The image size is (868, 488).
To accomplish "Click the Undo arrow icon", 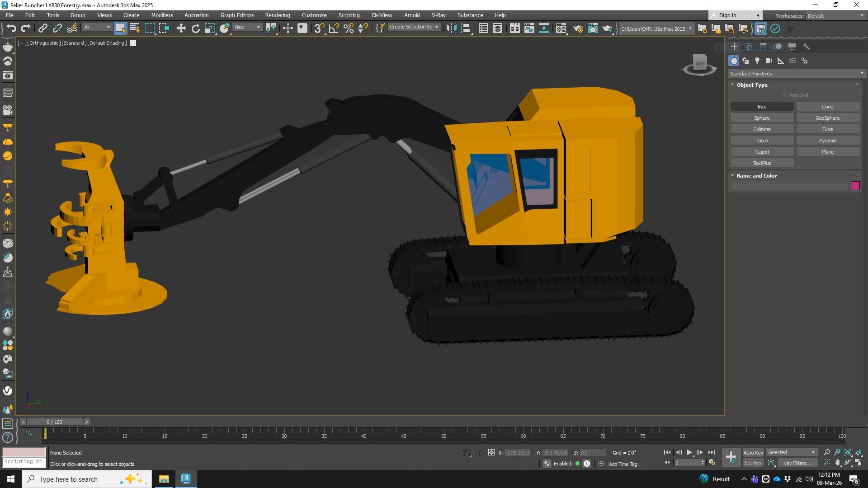I will tap(11, 28).
